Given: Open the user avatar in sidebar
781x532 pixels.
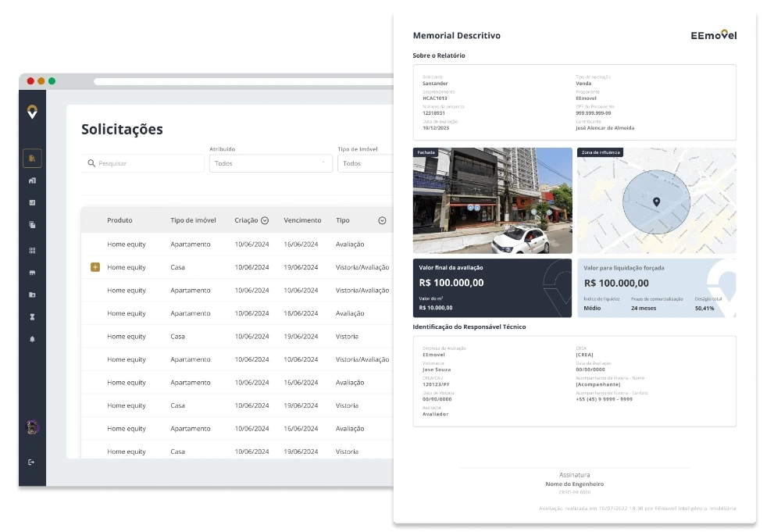Looking at the screenshot, I should 32,427.
